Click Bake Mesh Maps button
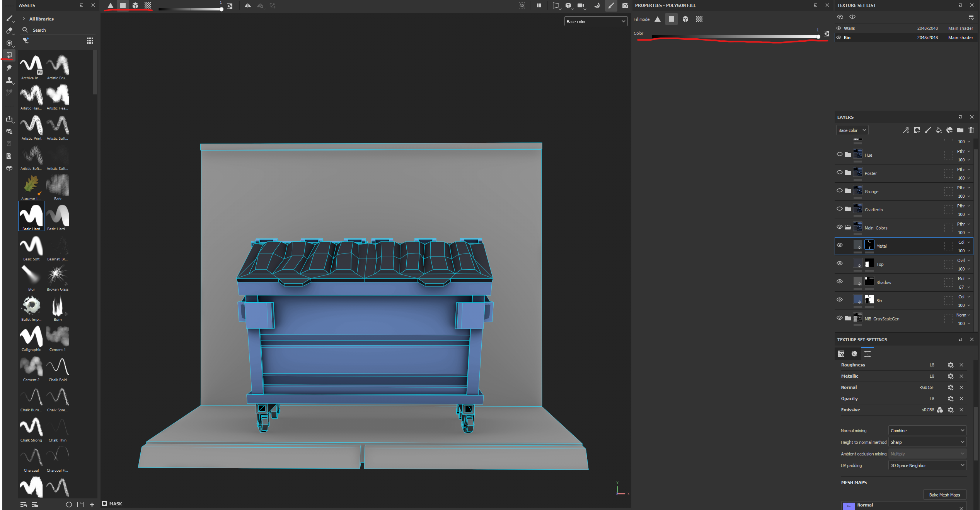Image resolution: width=980 pixels, height=510 pixels. click(x=944, y=495)
